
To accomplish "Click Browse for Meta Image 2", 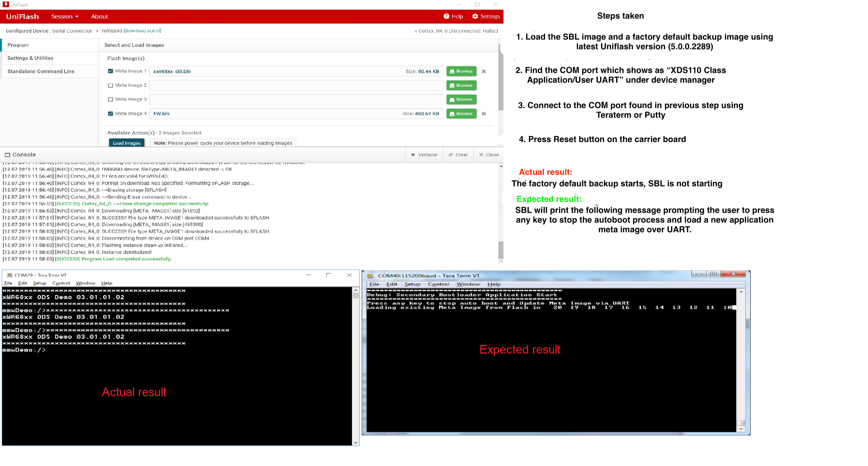I will click(461, 85).
